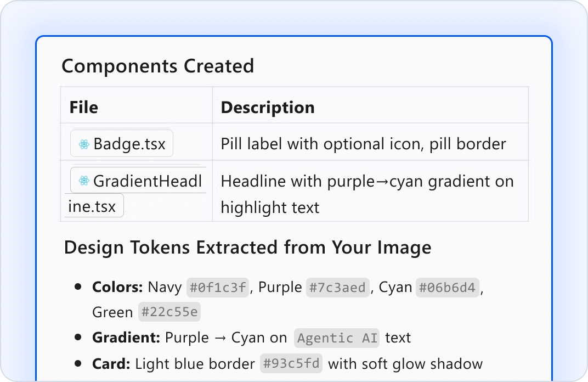This screenshot has height=382, width=588.
Task: Select the Purple #7c3aed code chip
Action: click(x=337, y=287)
